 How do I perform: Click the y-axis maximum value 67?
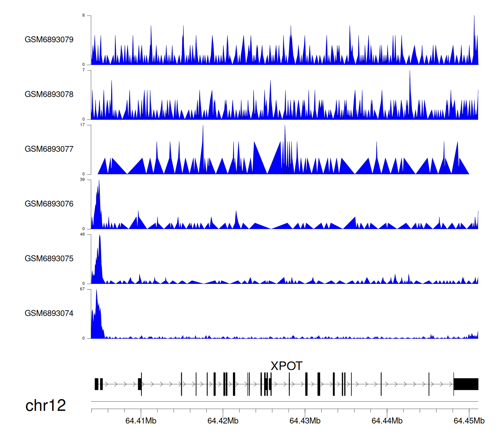pos(82,289)
